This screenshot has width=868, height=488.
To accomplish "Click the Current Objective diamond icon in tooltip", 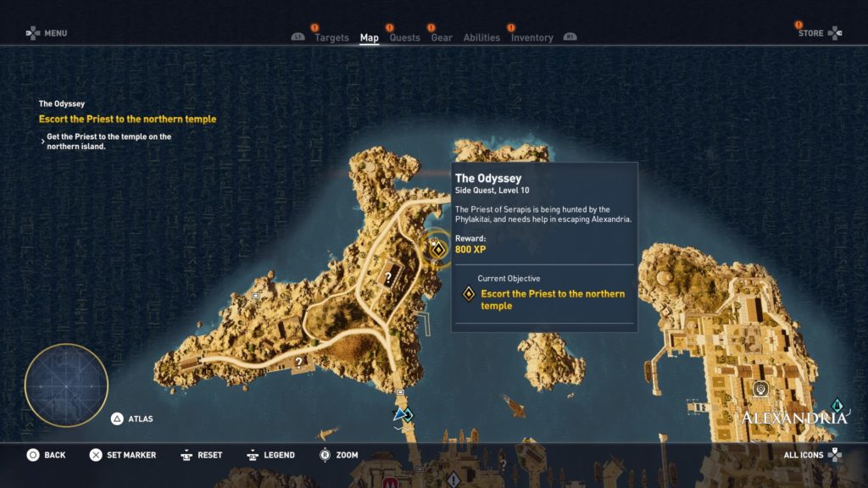I will point(469,294).
